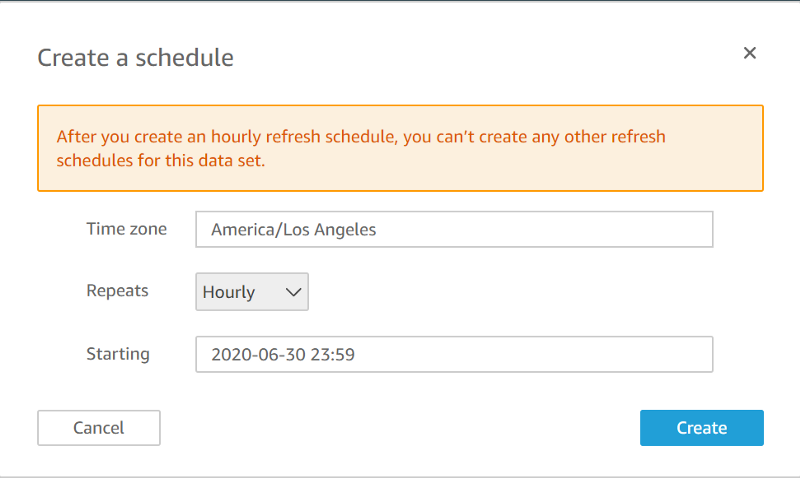The height and width of the screenshot is (478, 800).
Task: Focus the Starting date and time field
Action: [x=454, y=354]
